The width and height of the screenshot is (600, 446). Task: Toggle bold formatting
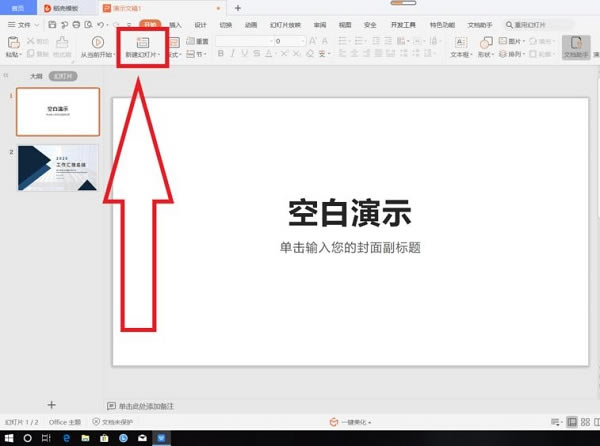click(x=221, y=55)
